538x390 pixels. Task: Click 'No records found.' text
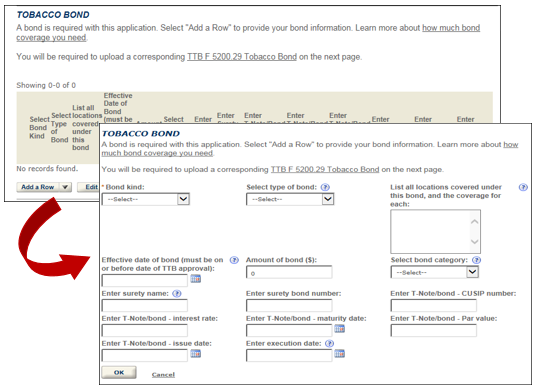tap(47, 168)
